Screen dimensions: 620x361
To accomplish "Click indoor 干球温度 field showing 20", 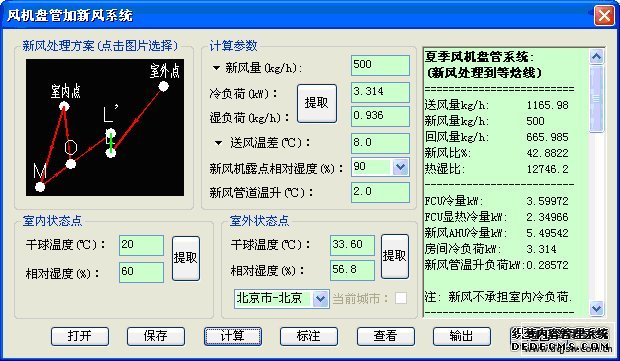I will click(141, 245).
